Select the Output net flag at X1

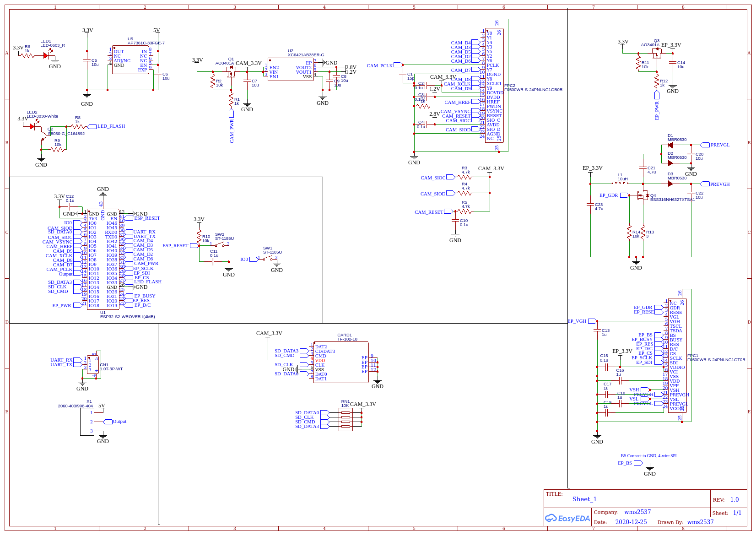(115, 422)
